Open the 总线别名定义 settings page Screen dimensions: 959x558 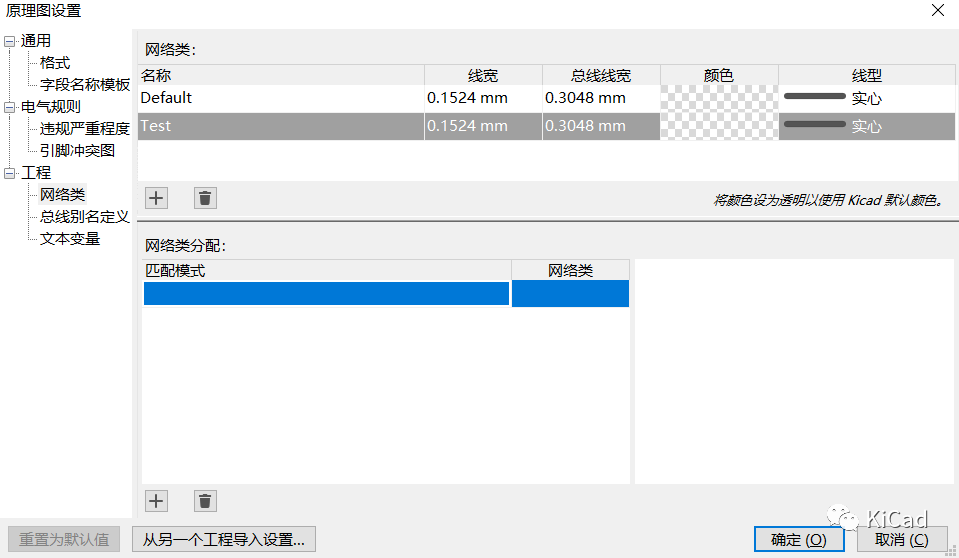click(x=85, y=217)
